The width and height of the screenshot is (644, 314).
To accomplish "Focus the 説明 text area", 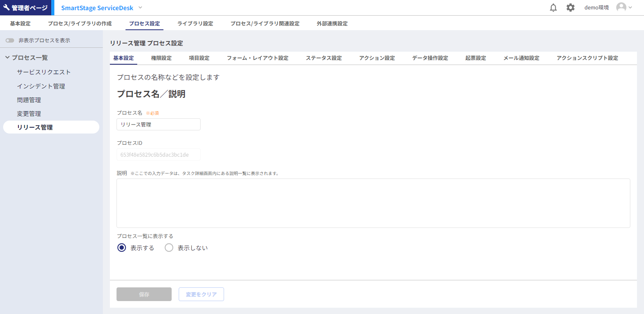I will coord(373,203).
